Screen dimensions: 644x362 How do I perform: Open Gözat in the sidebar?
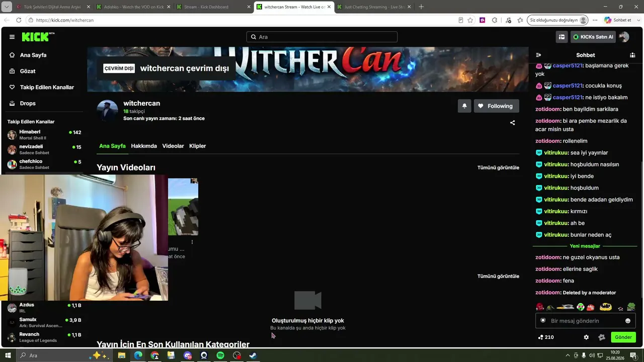click(28, 71)
